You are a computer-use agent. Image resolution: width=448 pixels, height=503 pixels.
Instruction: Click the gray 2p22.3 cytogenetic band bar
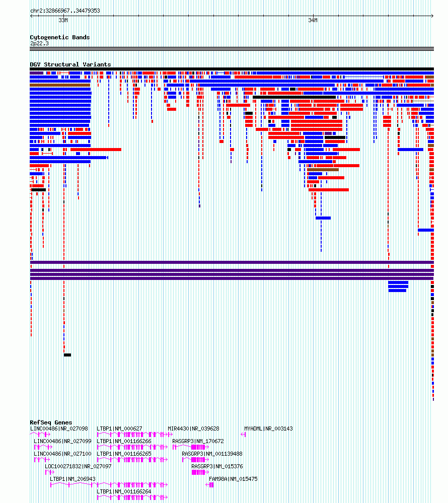[232, 49]
